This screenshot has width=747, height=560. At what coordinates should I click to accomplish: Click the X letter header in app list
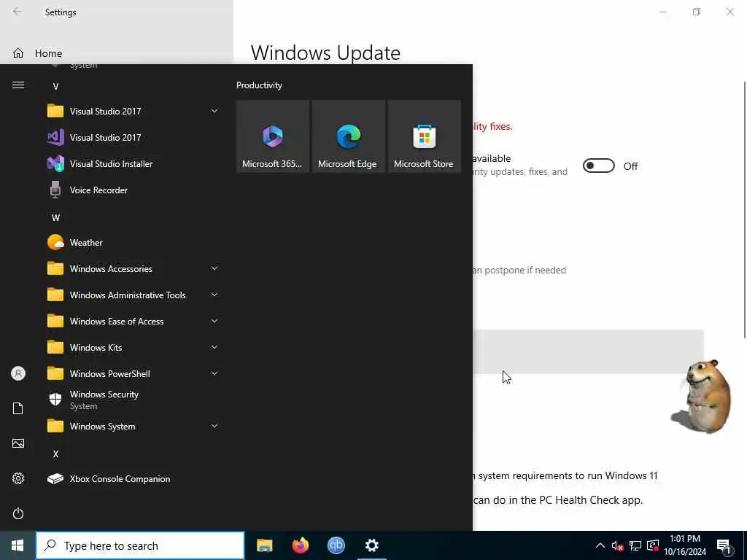point(55,454)
